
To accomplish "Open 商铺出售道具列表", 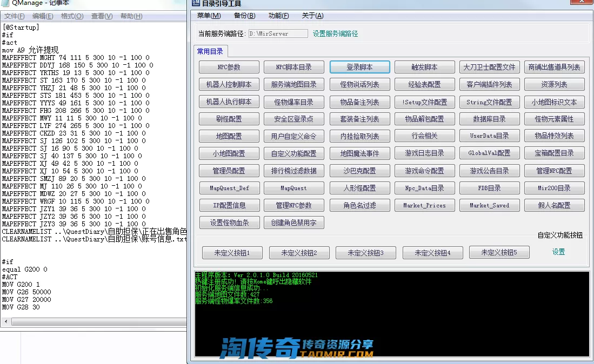I will tap(555, 67).
